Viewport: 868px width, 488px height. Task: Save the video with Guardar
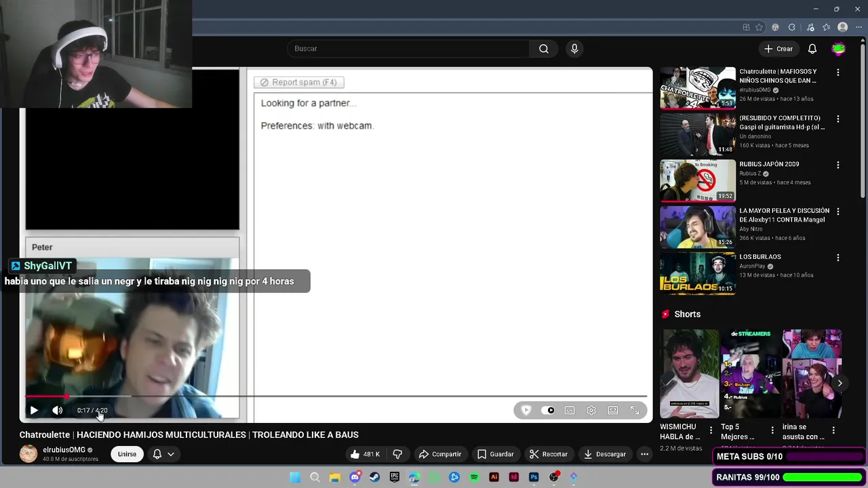[496, 454]
